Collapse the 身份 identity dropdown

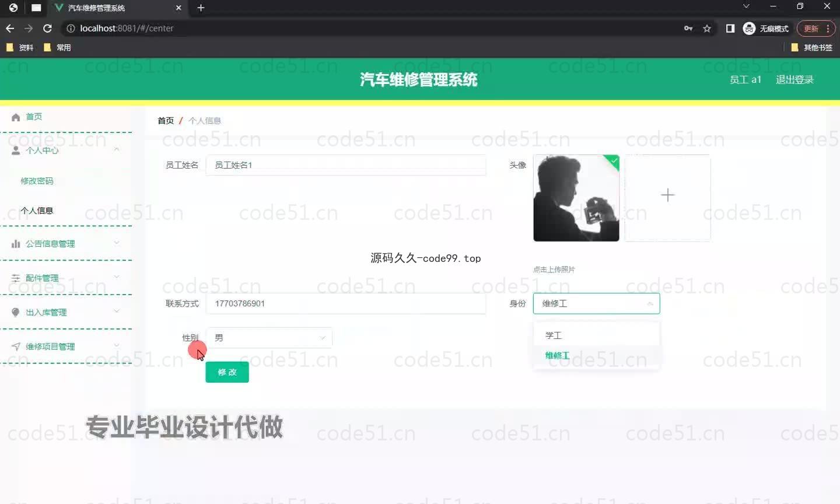(x=596, y=303)
